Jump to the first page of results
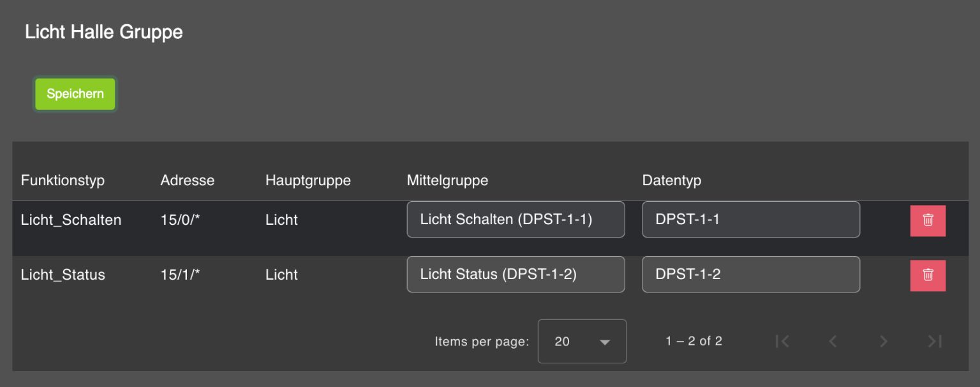 pyautogui.click(x=782, y=341)
